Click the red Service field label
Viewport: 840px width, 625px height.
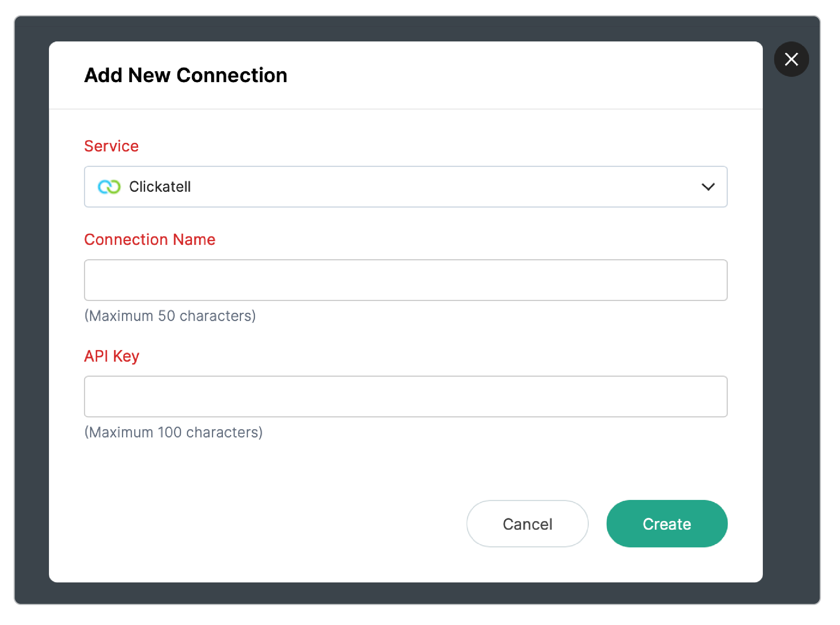tap(111, 146)
